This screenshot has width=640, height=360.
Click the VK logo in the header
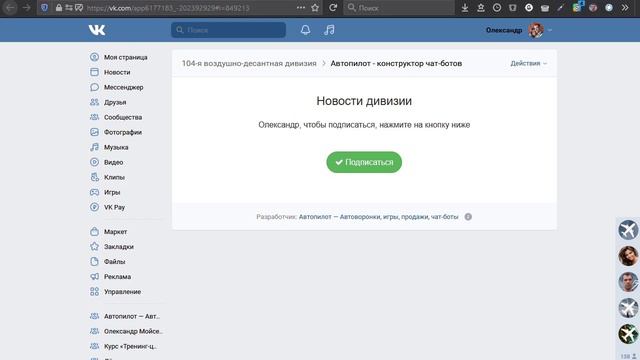click(x=97, y=30)
